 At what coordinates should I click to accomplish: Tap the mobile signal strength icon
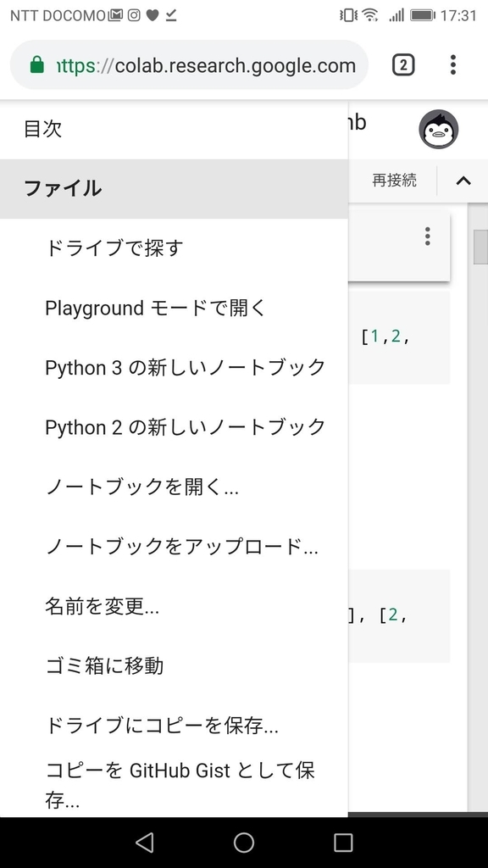pyautogui.click(x=396, y=15)
